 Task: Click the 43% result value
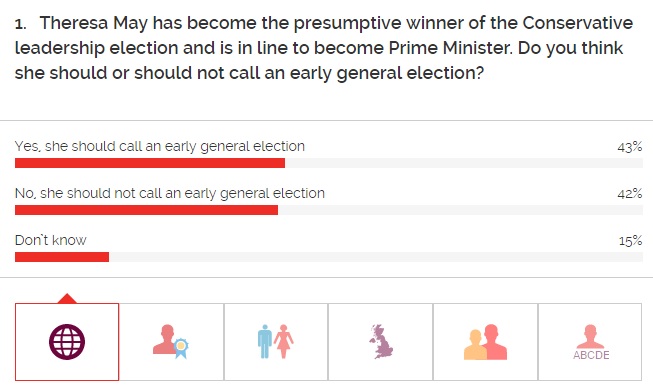630,147
